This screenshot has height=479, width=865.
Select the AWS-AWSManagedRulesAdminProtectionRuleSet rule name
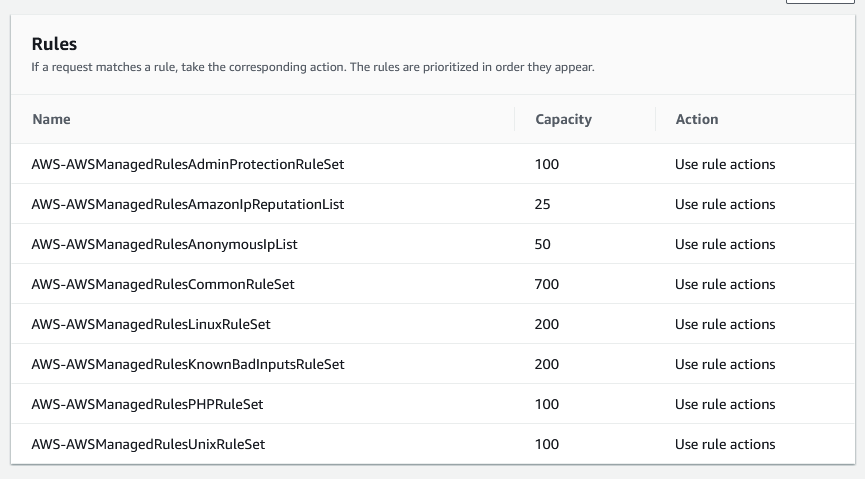tap(188, 164)
